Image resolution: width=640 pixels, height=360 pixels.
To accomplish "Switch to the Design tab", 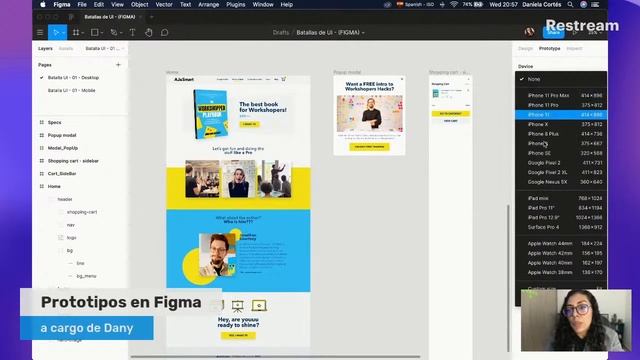I will tap(525, 48).
